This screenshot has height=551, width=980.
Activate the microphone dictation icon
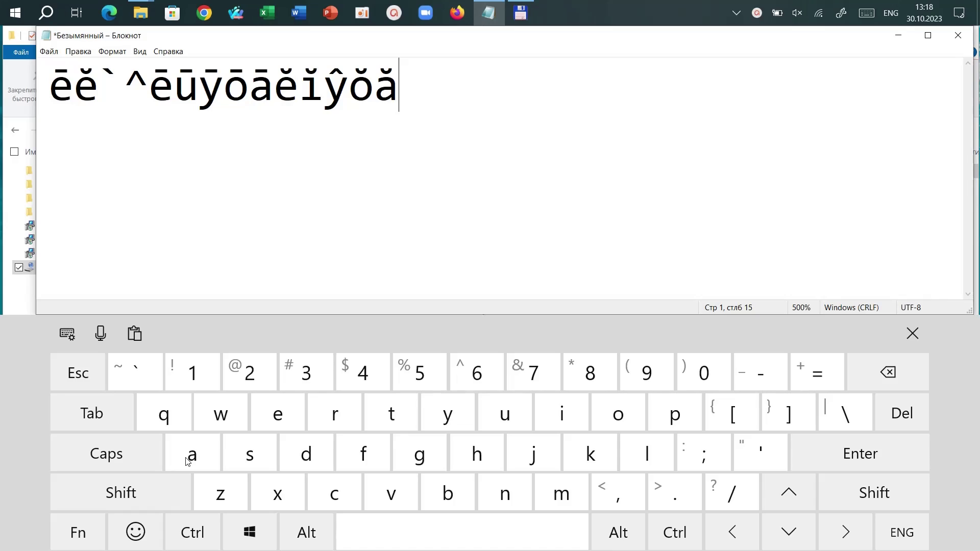coord(101,334)
